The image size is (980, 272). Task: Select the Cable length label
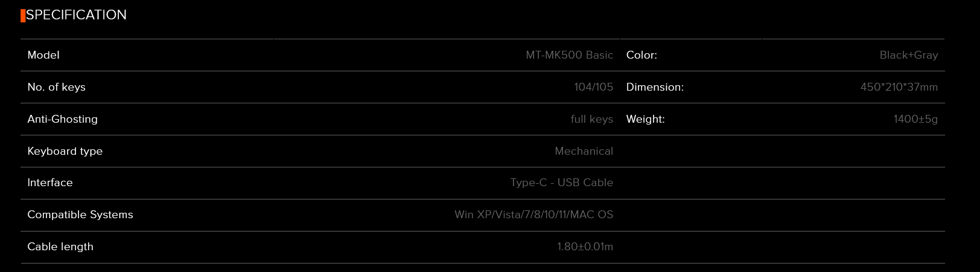coord(60,247)
